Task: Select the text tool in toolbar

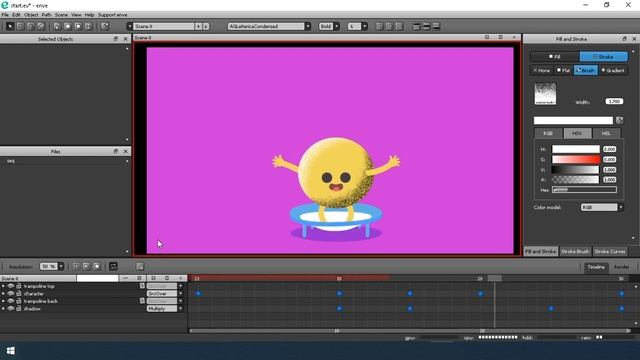Action: pos(88,26)
